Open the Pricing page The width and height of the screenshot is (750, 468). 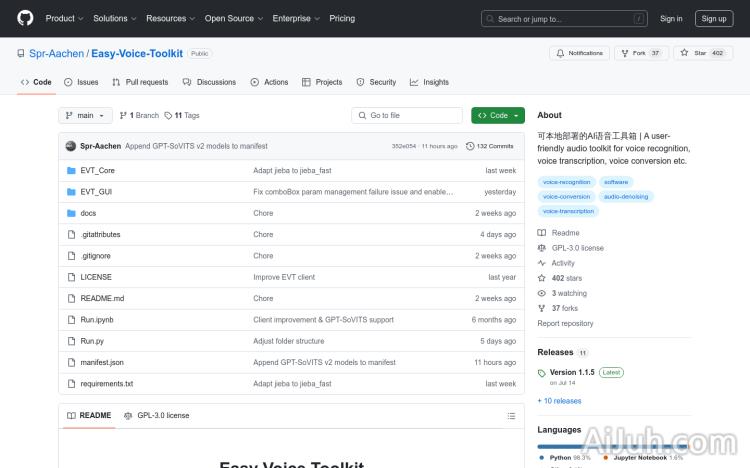342,18
